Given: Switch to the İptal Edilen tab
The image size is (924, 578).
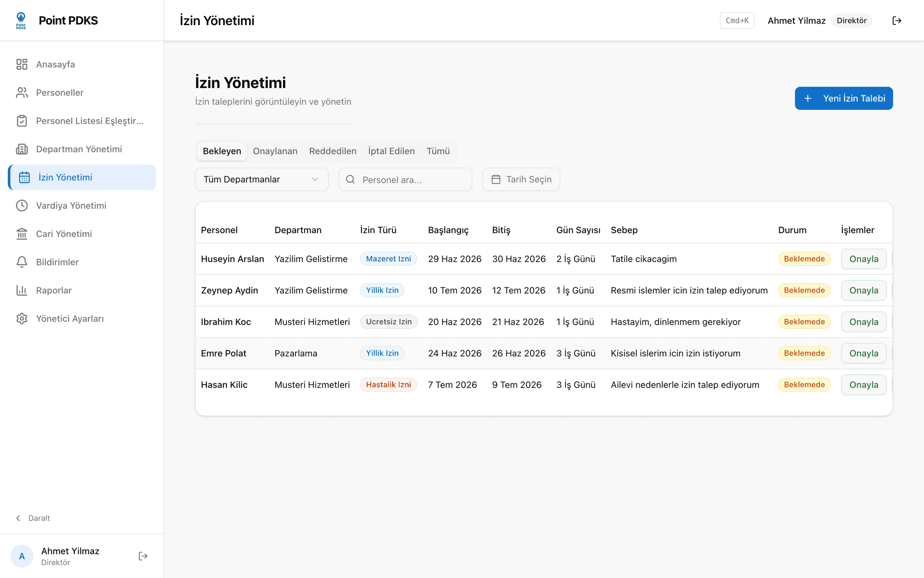Looking at the screenshot, I should point(391,151).
